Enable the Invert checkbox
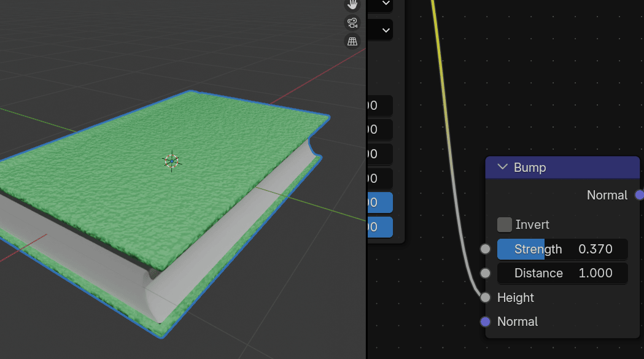The image size is (644, 359). tap(505, 225)
